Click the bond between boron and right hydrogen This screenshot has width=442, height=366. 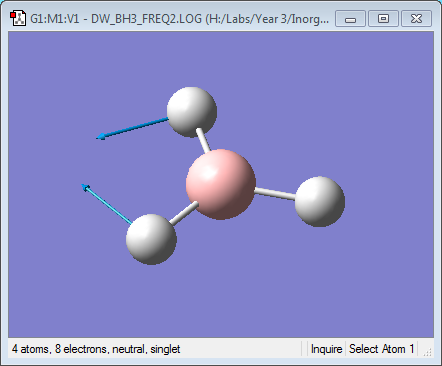(275, 194)
